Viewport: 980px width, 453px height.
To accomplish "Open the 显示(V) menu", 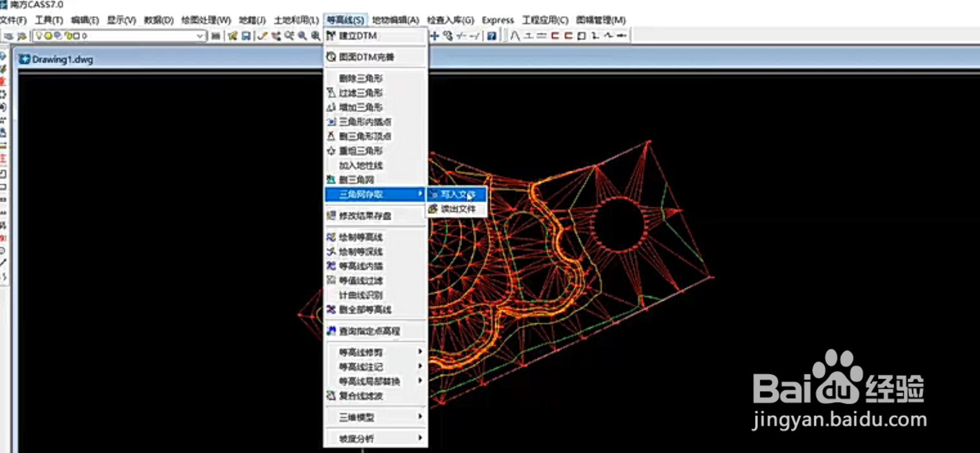I will [x=121, y=20].
